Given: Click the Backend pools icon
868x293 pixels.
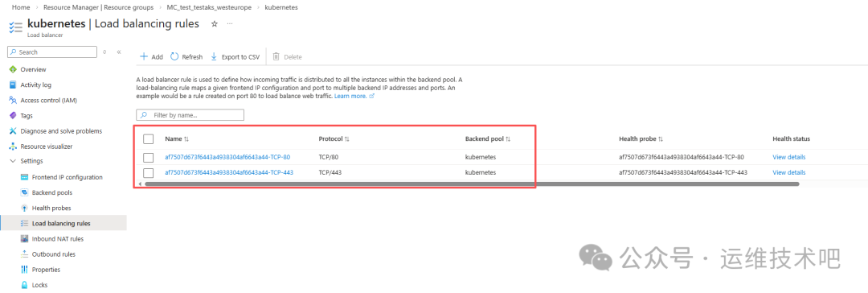Looking at the screenshot, I should coord(24,192).
